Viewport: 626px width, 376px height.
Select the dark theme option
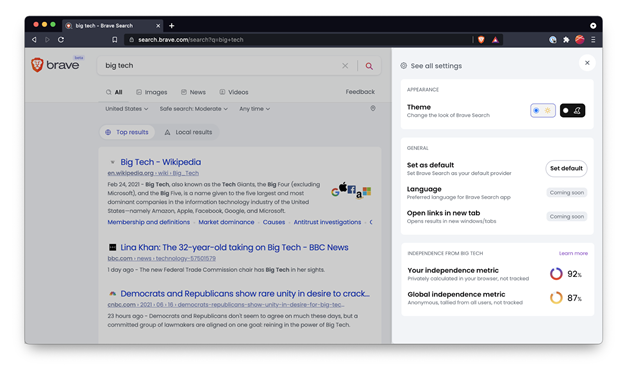coord(572,111)
